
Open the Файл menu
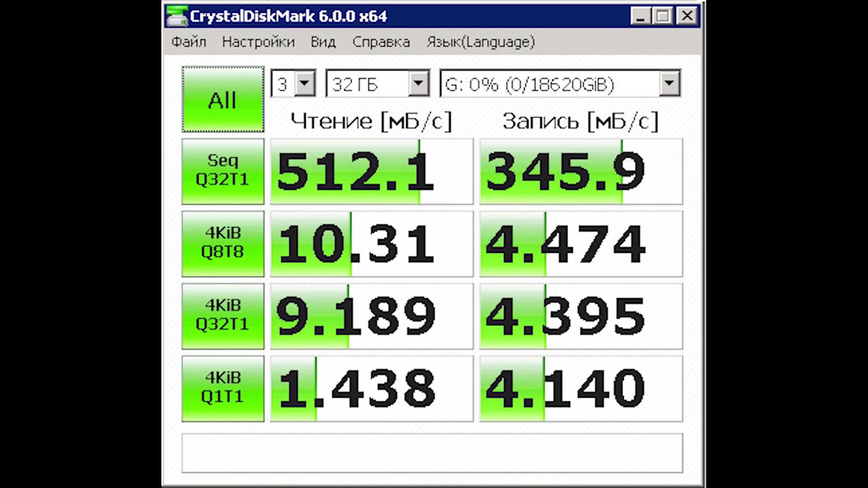189,42
